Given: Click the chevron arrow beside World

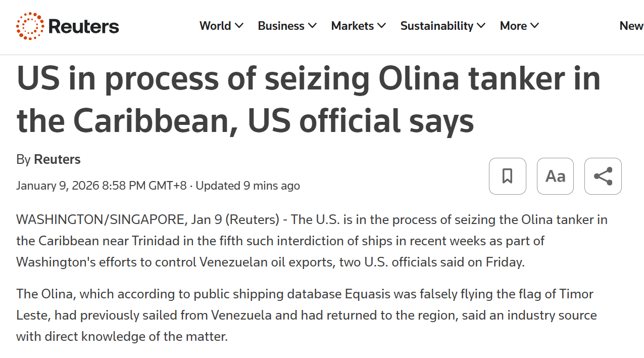Looking at the screenshot, I should [x=239, y=26].
